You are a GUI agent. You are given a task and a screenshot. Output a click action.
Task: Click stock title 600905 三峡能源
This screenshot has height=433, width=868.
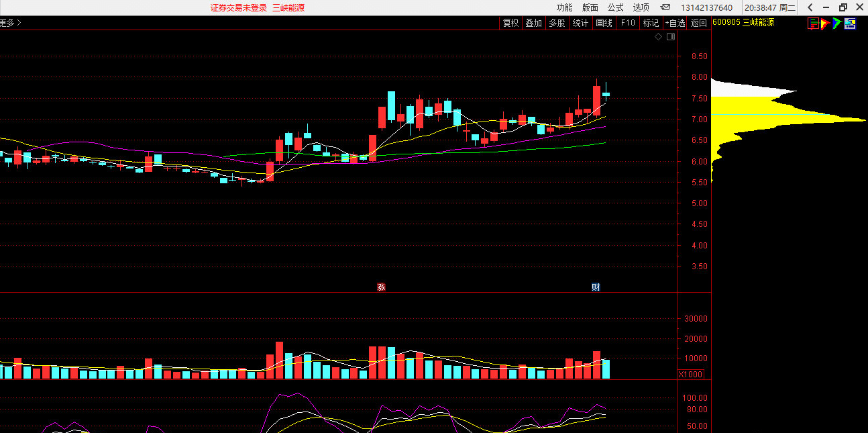743,23
